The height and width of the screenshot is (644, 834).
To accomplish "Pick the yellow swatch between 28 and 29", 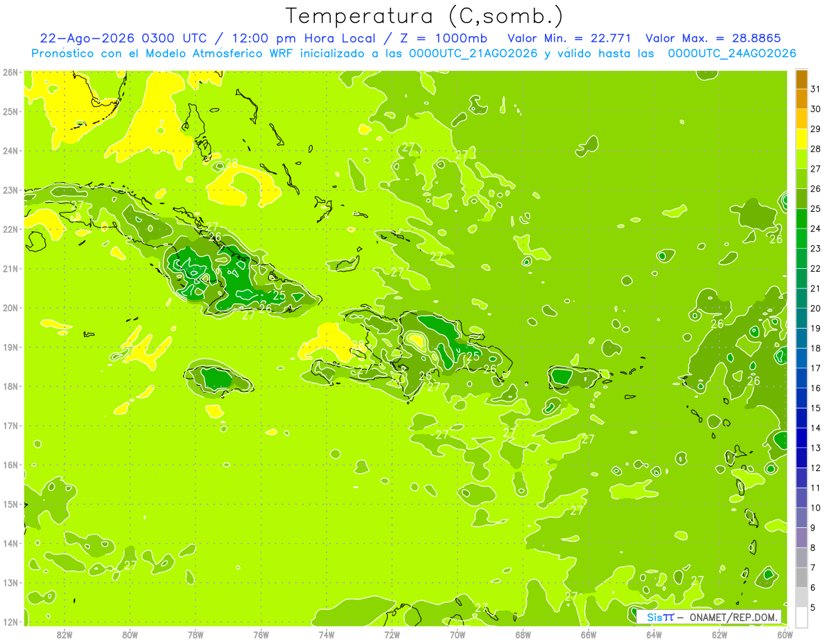I will pos(801,140).
